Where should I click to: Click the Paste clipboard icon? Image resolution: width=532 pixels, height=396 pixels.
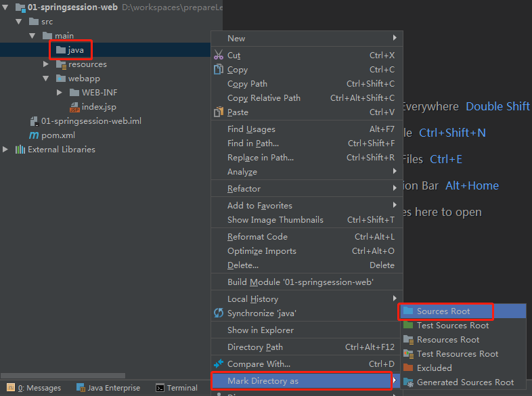point(218,112)
